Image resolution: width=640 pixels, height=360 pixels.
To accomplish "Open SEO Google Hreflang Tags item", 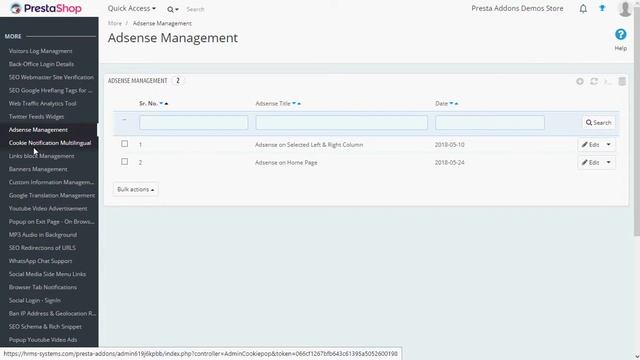I will pos(51,90).
